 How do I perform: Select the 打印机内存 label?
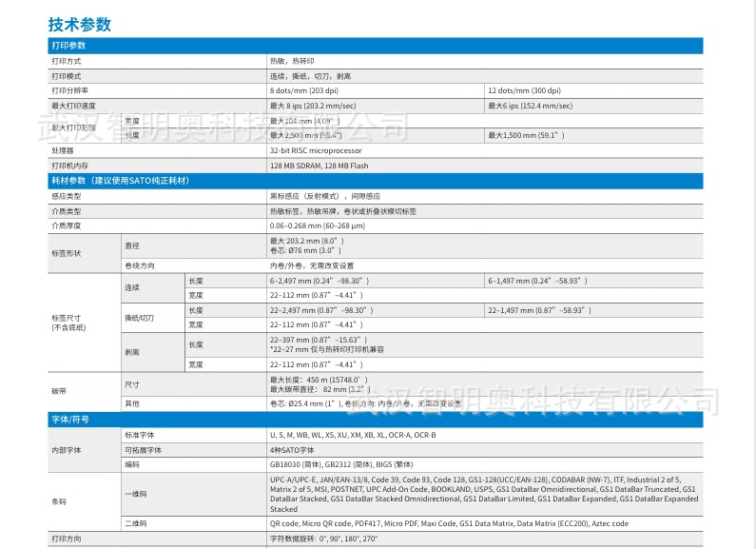[x=70, y=166]
